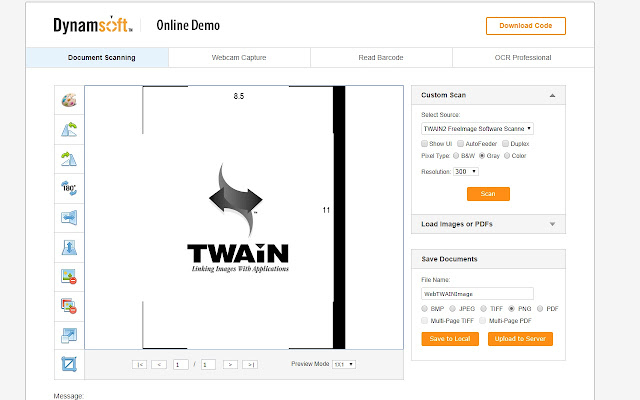Open the OCR Professional tab
This screenshot has height=400, width=640.
point(523,58)
